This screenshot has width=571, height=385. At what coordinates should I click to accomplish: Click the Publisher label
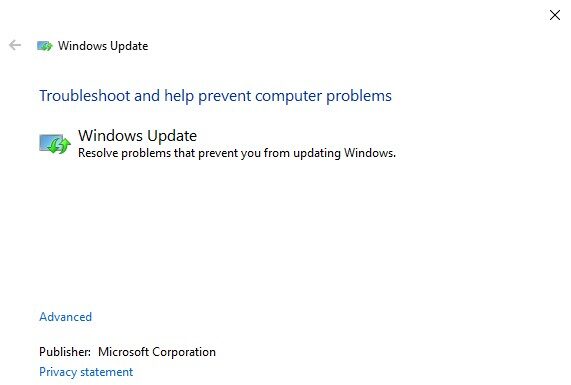click(65, 352)
